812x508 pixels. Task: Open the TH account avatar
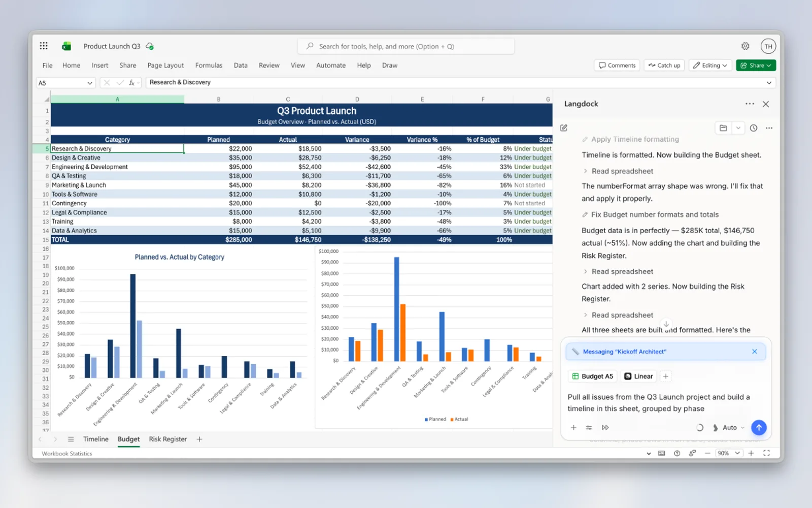point(768,46)
